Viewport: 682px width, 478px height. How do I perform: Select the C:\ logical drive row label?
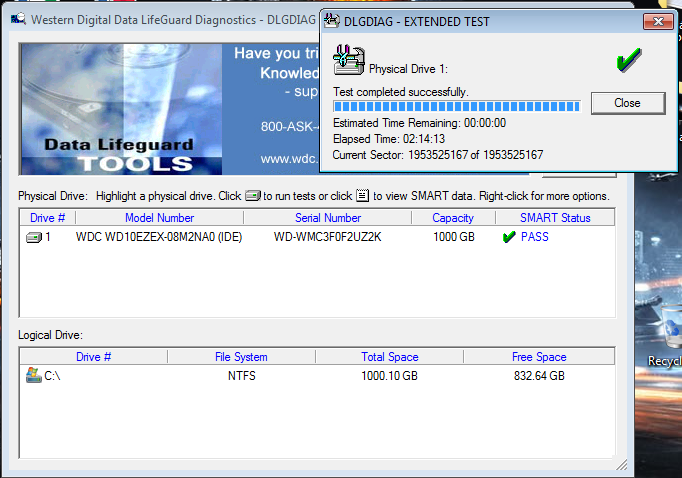pyautogui.click(x=52, y=376)
